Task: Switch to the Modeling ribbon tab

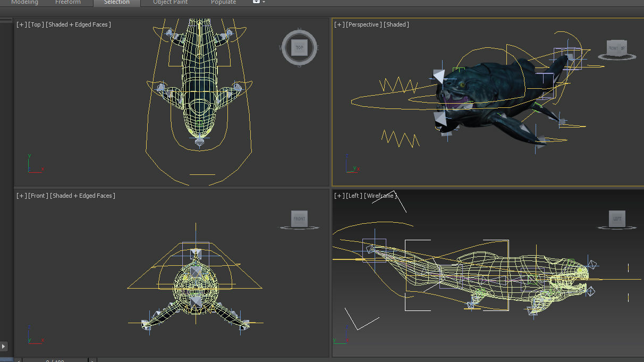Action: pos(24,3)
